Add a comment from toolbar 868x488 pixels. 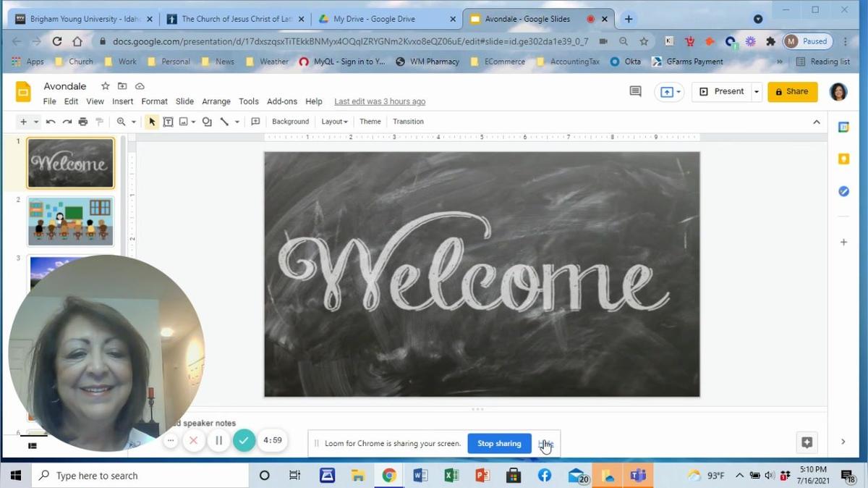click(255, 122)
